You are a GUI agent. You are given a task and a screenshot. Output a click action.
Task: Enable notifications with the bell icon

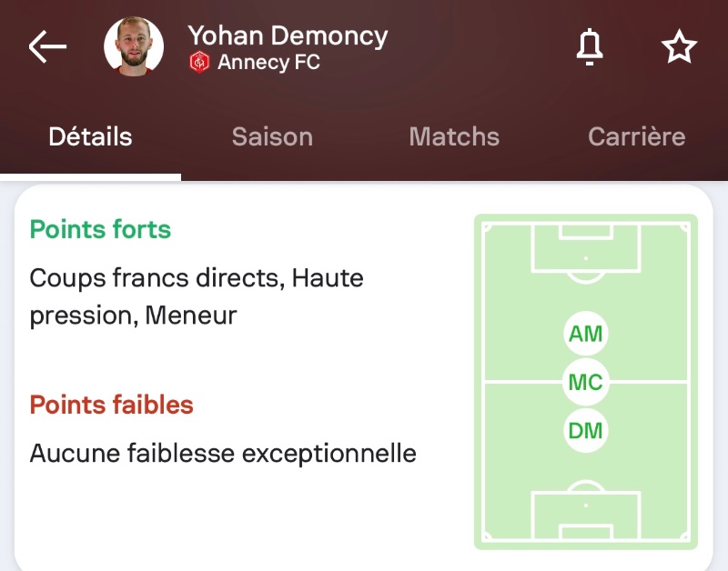click(x=591, y=47)
